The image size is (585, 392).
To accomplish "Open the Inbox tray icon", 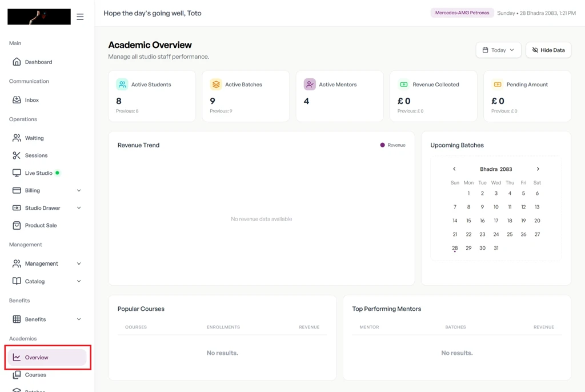I will (x=17, y=99).
